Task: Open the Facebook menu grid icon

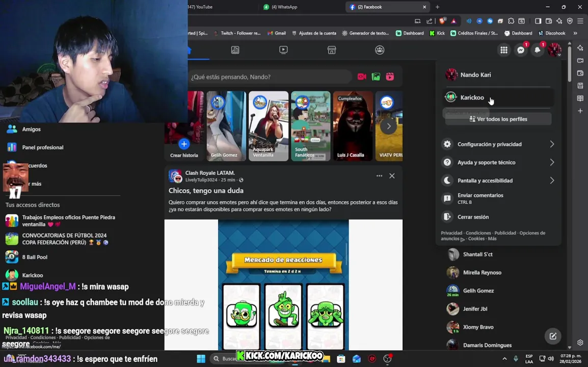Action: click(503, 50)
